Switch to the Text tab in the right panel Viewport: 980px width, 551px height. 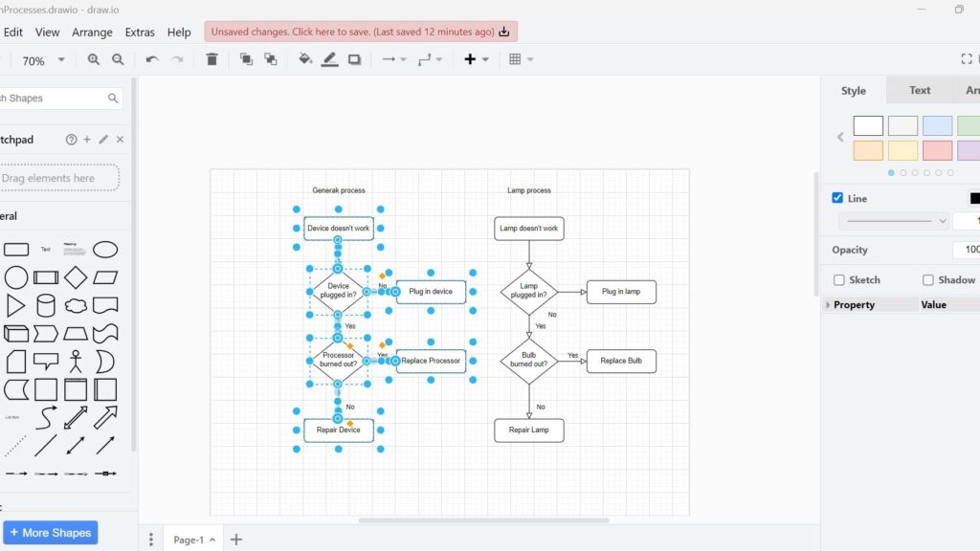(x=919, y=89)
